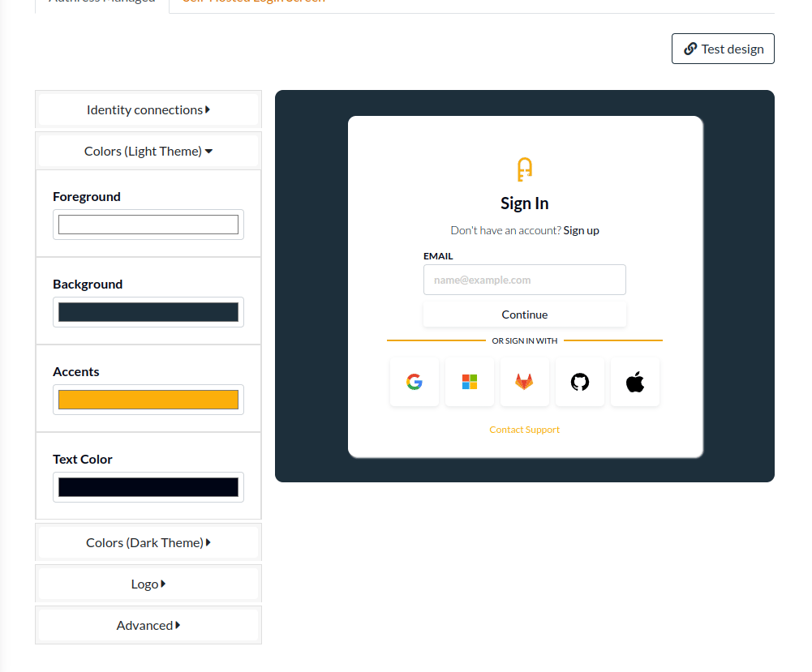Click the Contact Support link
Viewport: 812px width, 672px height.
click(x=525, y=430)
